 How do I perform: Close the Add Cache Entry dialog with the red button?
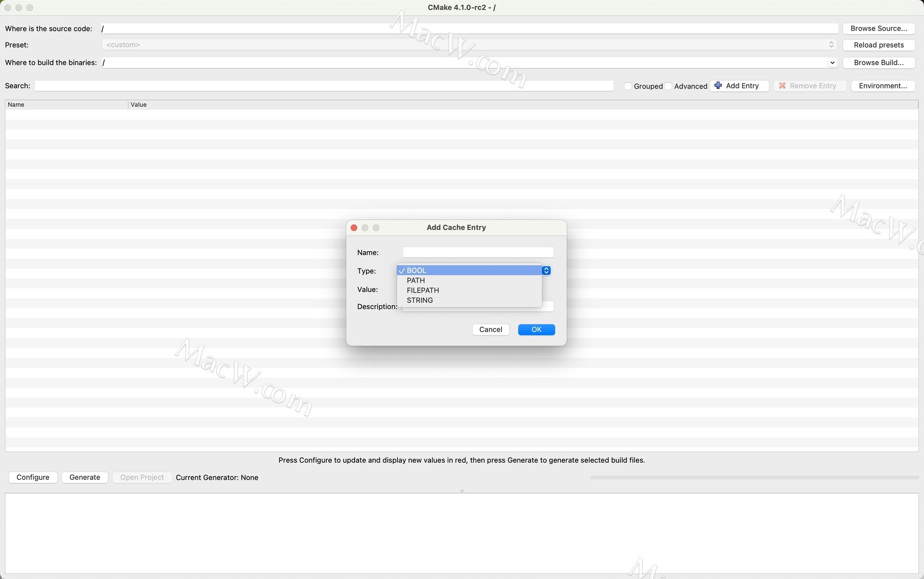[x=354, y=228]
